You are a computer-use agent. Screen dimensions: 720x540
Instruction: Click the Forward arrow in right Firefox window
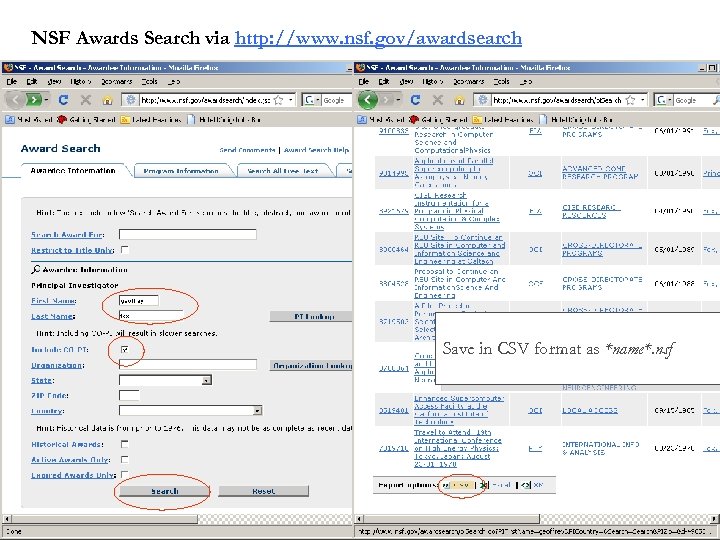pyautogui.click(x=386, y=100)
